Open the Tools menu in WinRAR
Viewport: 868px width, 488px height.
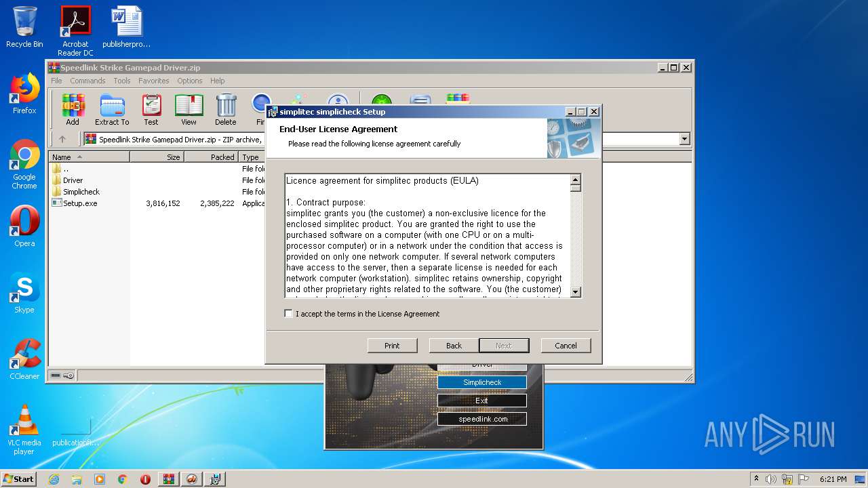[122, 81]
